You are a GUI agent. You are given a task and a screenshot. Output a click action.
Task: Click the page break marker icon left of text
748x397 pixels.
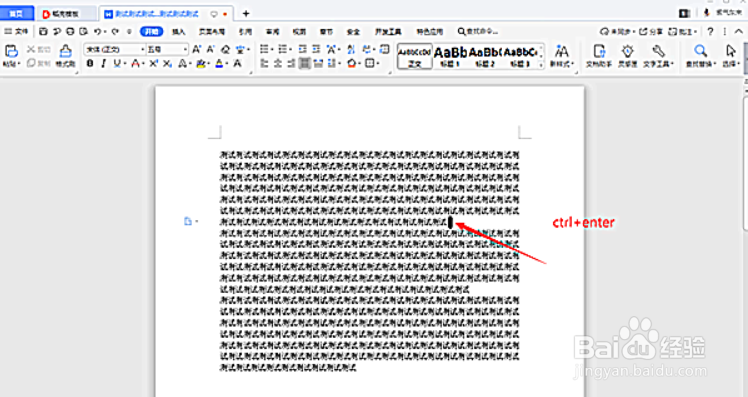click(188, 221)
